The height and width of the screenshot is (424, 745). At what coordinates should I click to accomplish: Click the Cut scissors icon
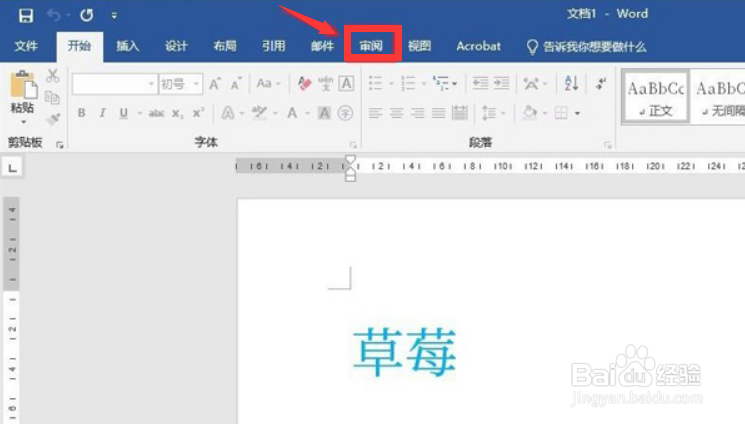(x=52, y=76)
